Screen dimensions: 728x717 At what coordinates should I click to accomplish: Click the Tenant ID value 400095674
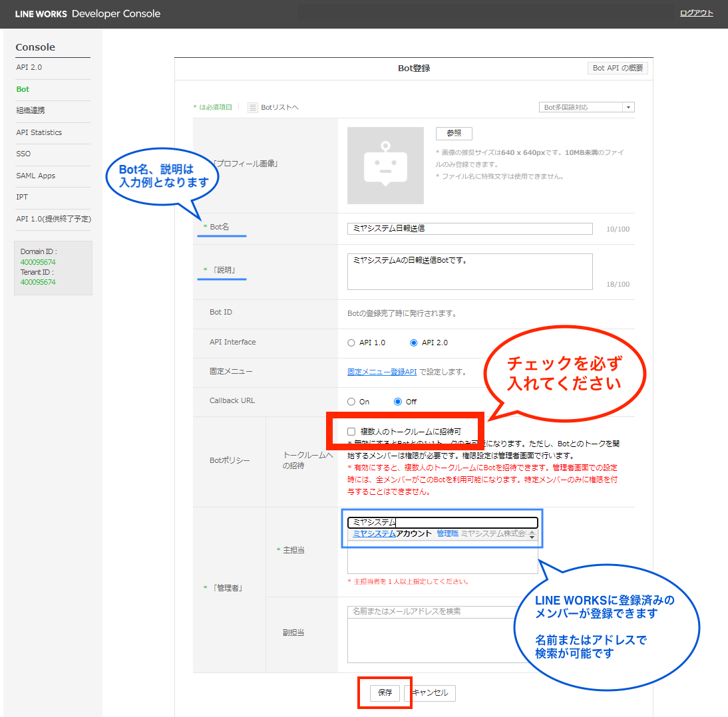38,282
